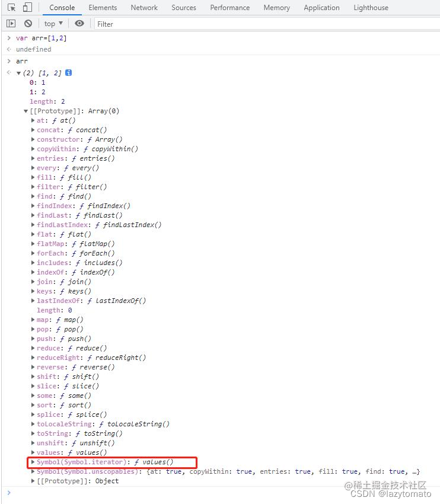Select the 'length: 2' property row
The width and height of the screenshot is (440, 504).
tap(47, 101)
